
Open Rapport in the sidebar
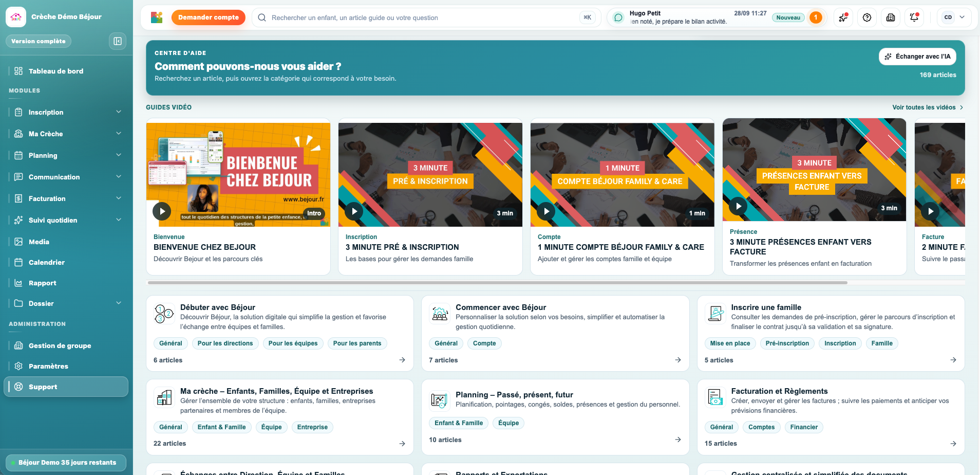pos(66,283)
